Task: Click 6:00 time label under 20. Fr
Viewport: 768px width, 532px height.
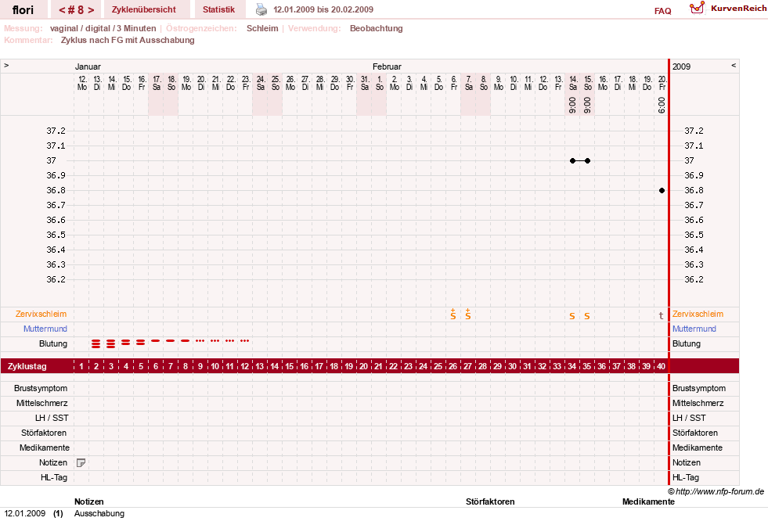Action: (662, 105)
